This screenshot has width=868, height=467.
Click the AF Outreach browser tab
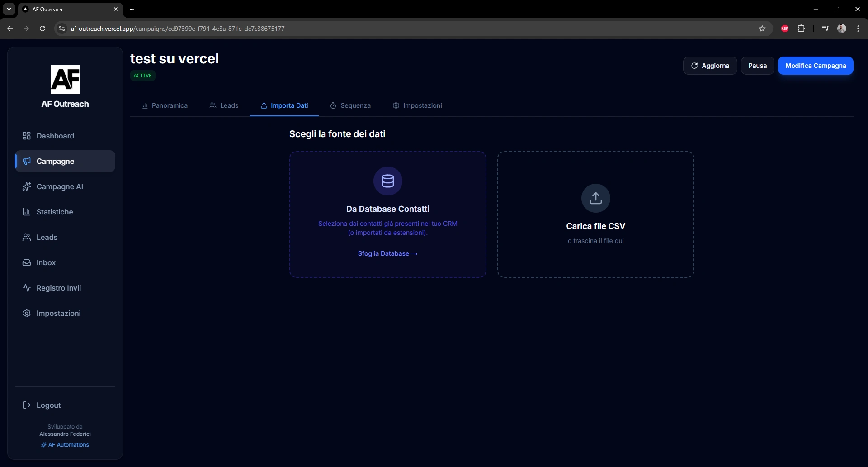click(x=70, y=9)
